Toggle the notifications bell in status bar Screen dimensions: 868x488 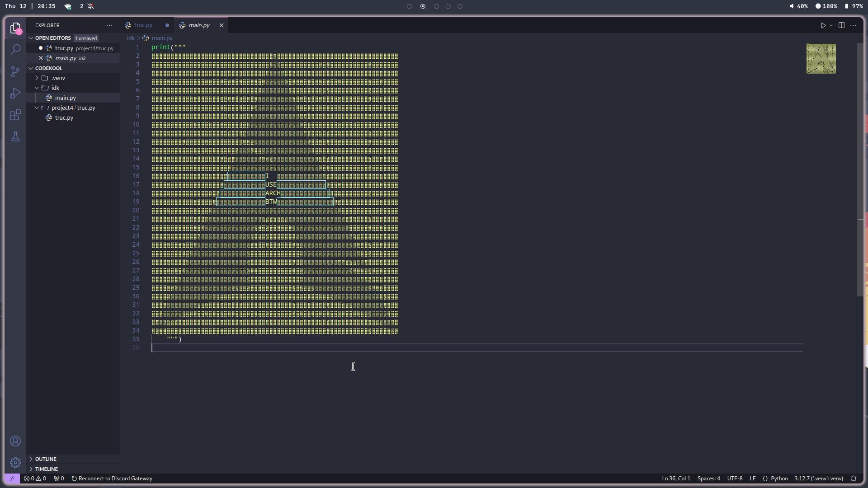click(854, 479)
